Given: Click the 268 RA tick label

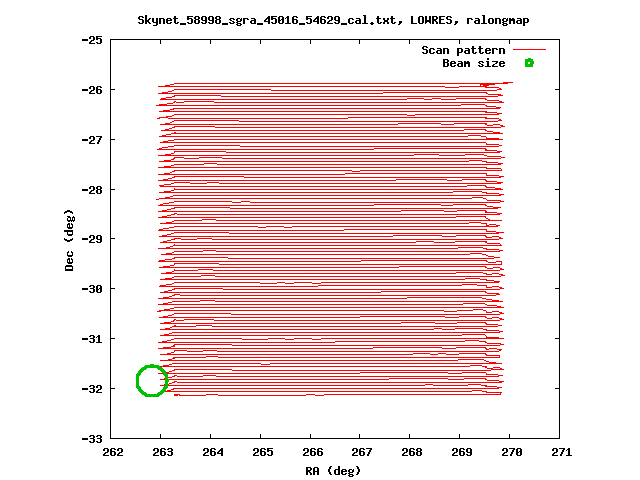Looking at the screenshot, I should pos(411,452).
